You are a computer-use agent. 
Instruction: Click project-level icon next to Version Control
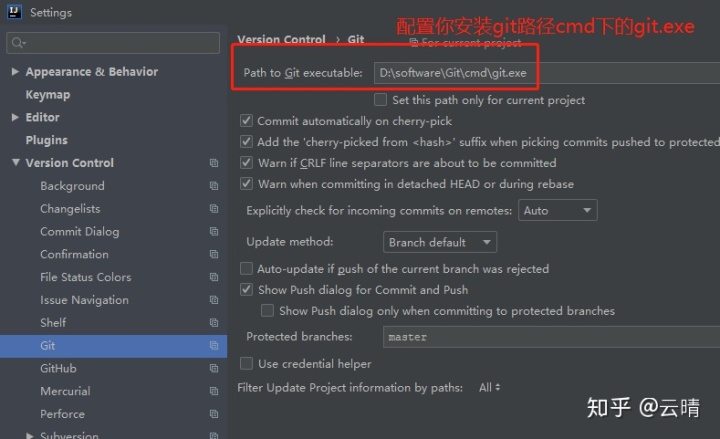pos(214,163)
